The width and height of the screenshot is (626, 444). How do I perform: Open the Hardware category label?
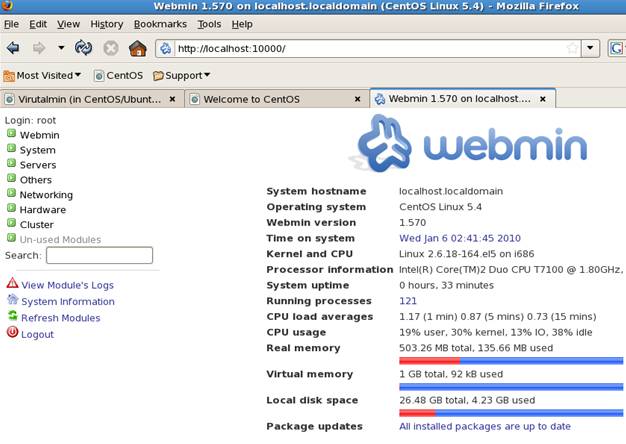43,210
